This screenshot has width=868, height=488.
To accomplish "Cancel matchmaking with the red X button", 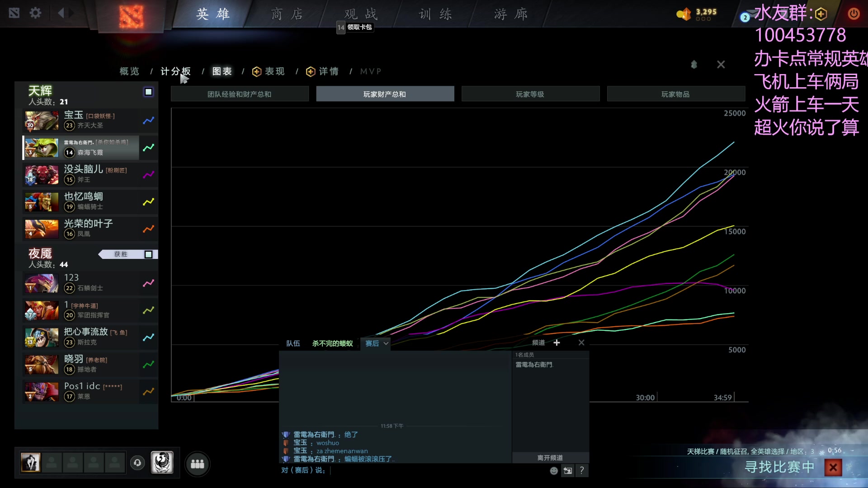I will click(833, 467).
